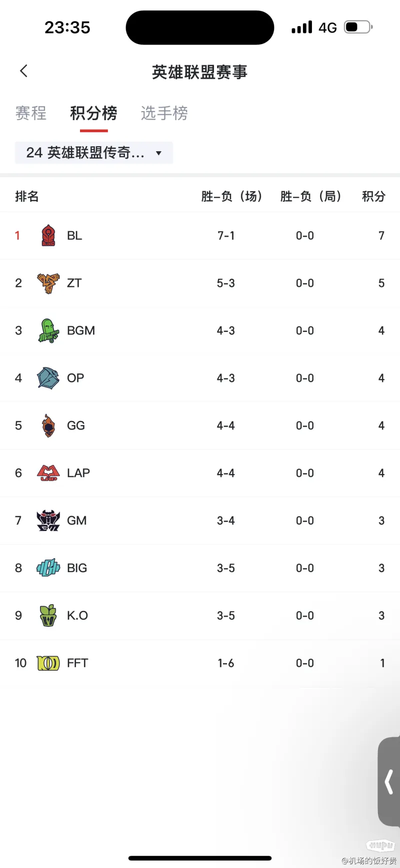Expand the 24 英雄联盟传奇 tournament dropdown
Image resolution: width=400 pixels, height=868 pixels.
(94, 153)
